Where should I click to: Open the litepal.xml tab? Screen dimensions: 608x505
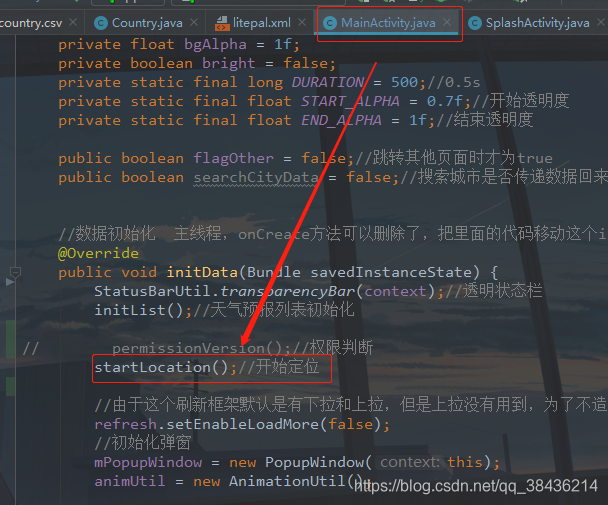click(261, 23)
